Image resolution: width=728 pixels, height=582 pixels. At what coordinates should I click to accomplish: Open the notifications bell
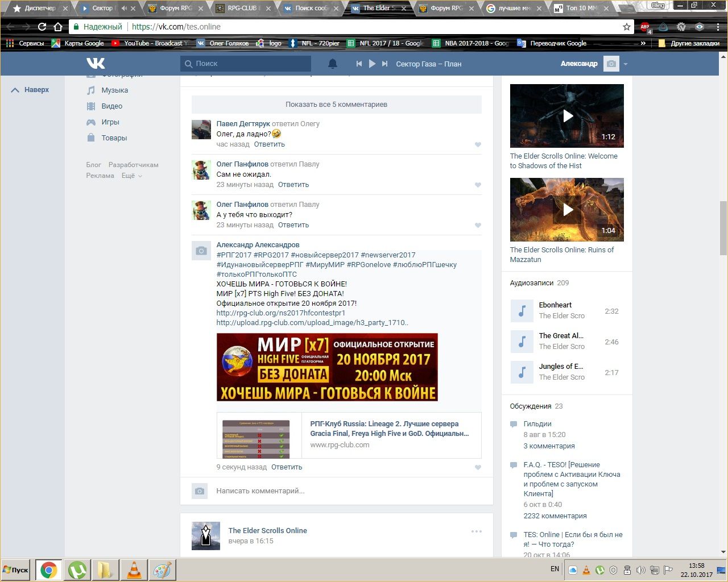pyautogui.click(x=333, y=64)
